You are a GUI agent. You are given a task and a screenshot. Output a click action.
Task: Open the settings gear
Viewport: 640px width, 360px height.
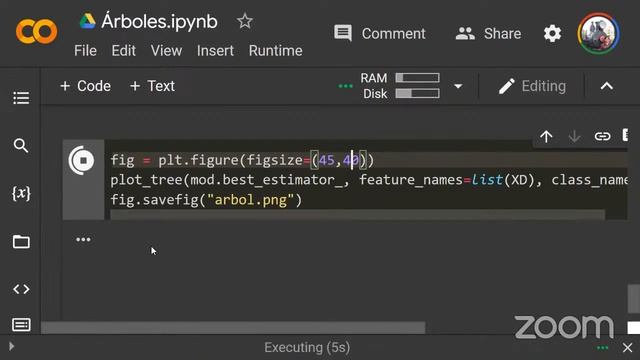tap(552, 33)
